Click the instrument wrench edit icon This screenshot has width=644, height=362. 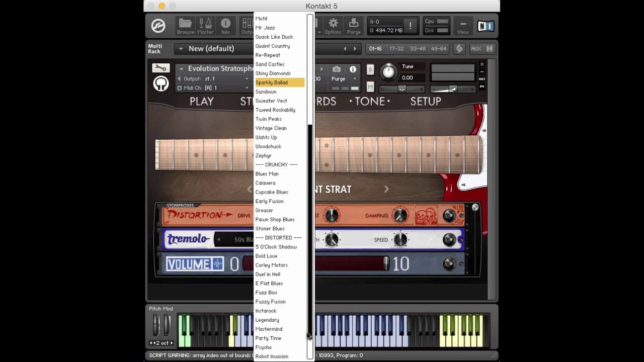pyautogui.click(x=161, y=68)
